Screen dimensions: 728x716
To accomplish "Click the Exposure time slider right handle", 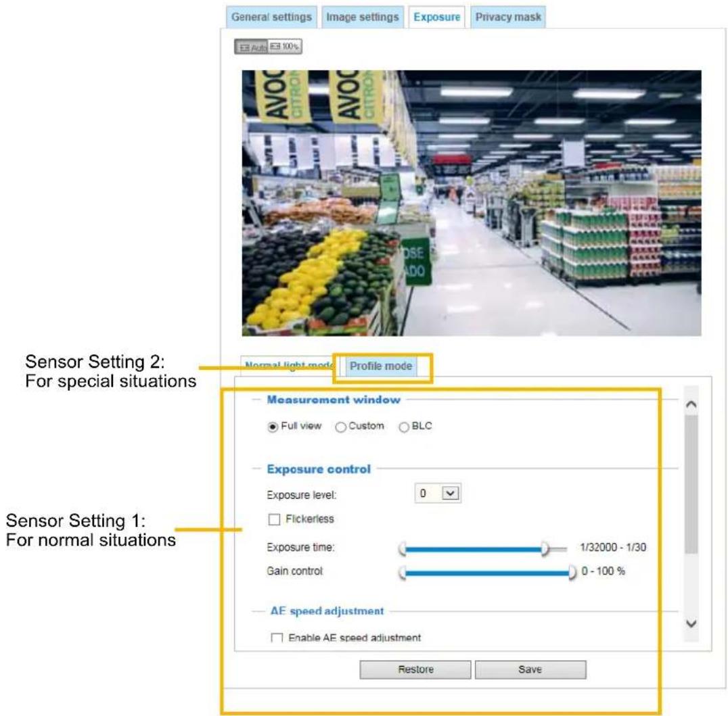I will click(545, 549).
